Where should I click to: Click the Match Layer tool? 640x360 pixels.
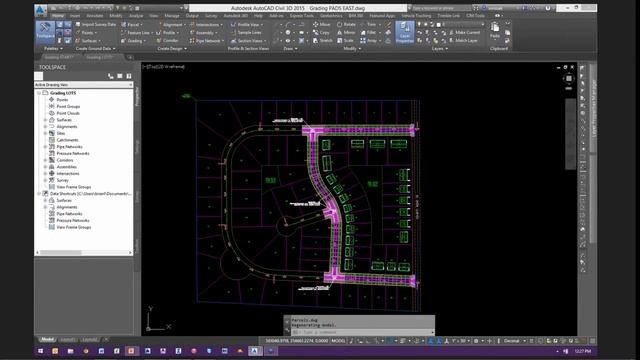click(463, 41)
